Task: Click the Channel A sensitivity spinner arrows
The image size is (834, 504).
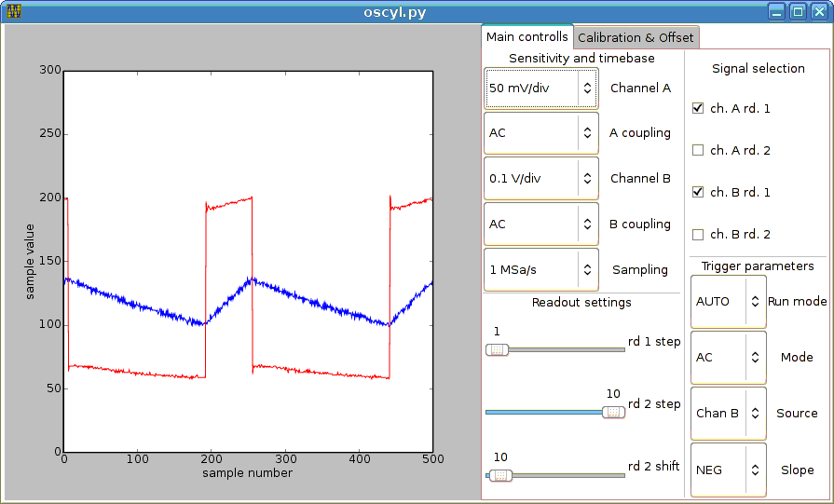Action: [x=587, y=89]
